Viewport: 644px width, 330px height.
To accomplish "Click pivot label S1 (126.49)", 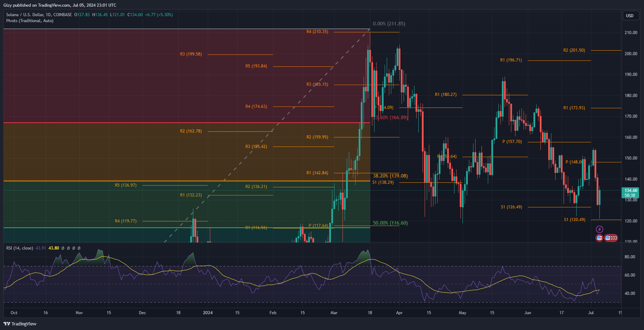I will click(x=511, y=207).
